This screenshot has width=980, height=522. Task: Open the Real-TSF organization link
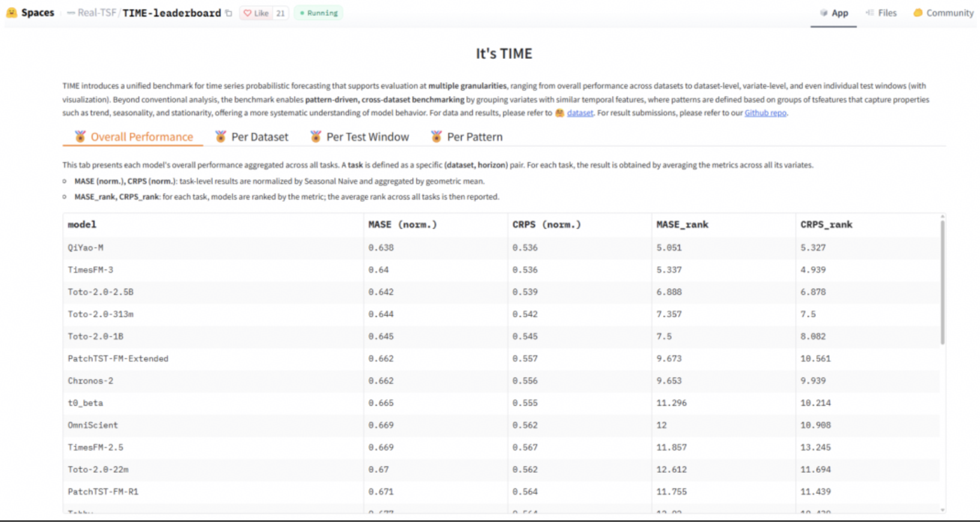(97, 13)
